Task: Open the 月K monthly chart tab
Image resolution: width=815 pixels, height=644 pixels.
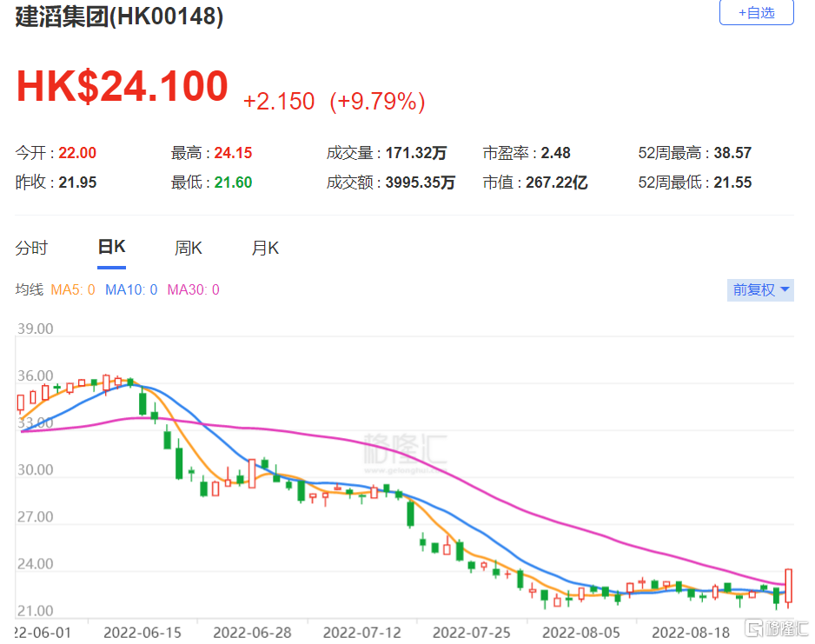Action: [265, 248]
